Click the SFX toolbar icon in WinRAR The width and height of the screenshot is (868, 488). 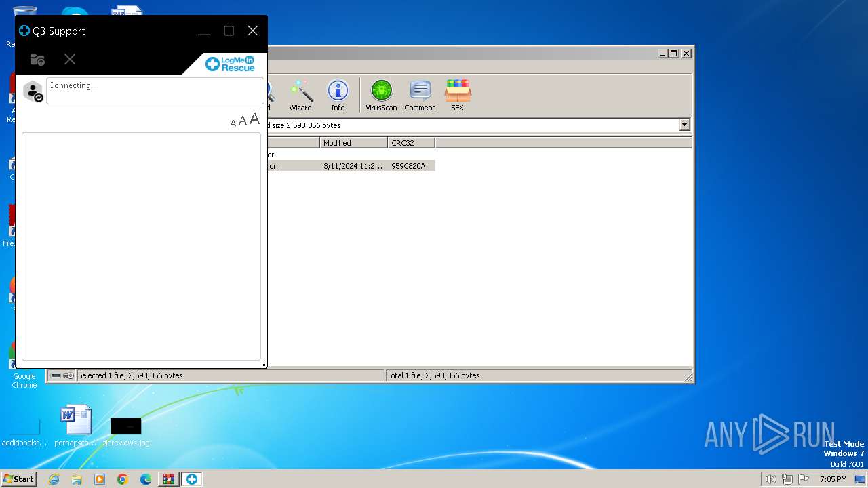458,96
